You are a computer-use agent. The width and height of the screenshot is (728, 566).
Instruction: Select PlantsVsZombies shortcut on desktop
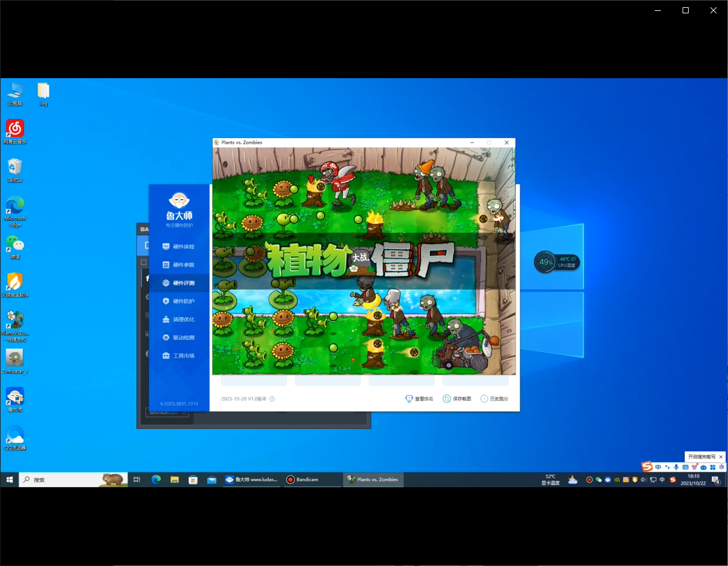tap(15, 327)
